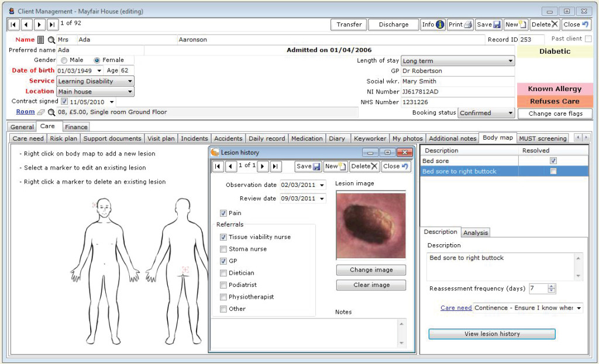Toggle the Contract signed checkbox
This screenshot has width=599, height=364.
pos(64,102)
